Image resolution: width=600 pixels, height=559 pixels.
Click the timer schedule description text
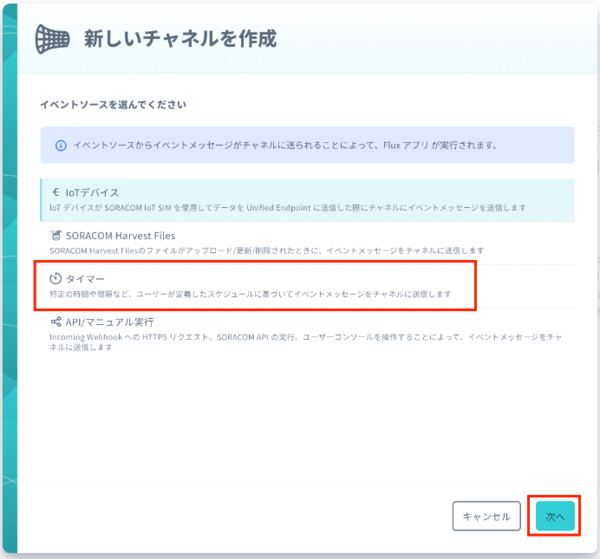pos(250,294)
